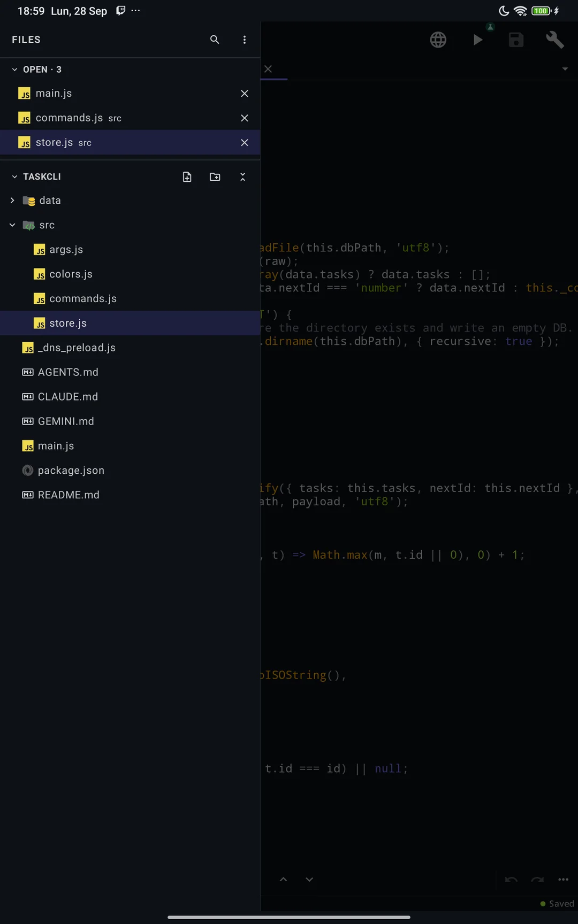The image size is (578, 924).
Task: Open store.js under src folder tree
Action: (x=130, y=324)
